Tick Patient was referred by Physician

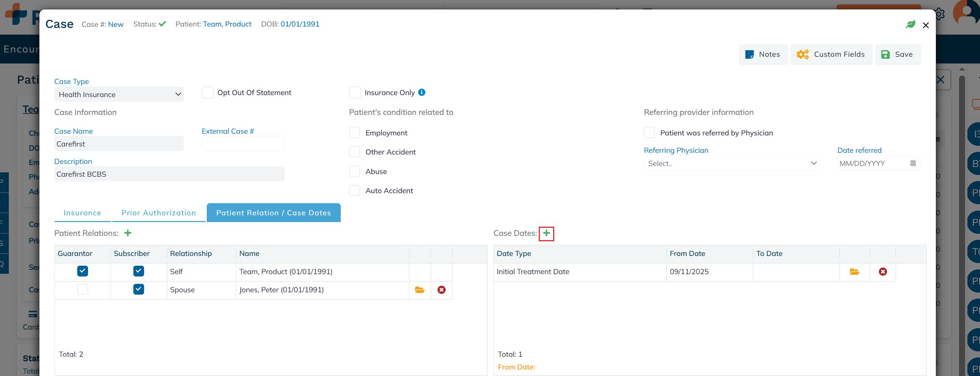[x=649, y=133]
